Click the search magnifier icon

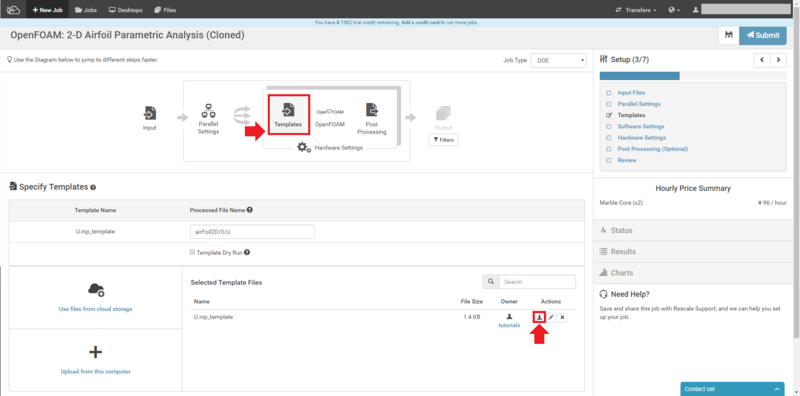(x=491, y=282)
